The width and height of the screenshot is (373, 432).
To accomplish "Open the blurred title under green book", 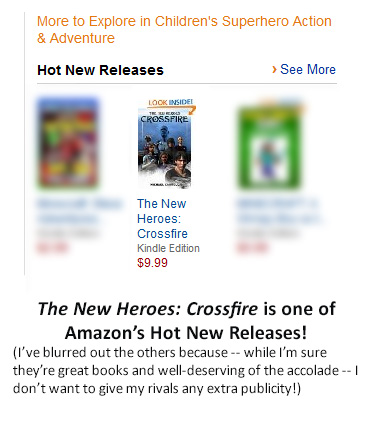I will pos(279,211).
